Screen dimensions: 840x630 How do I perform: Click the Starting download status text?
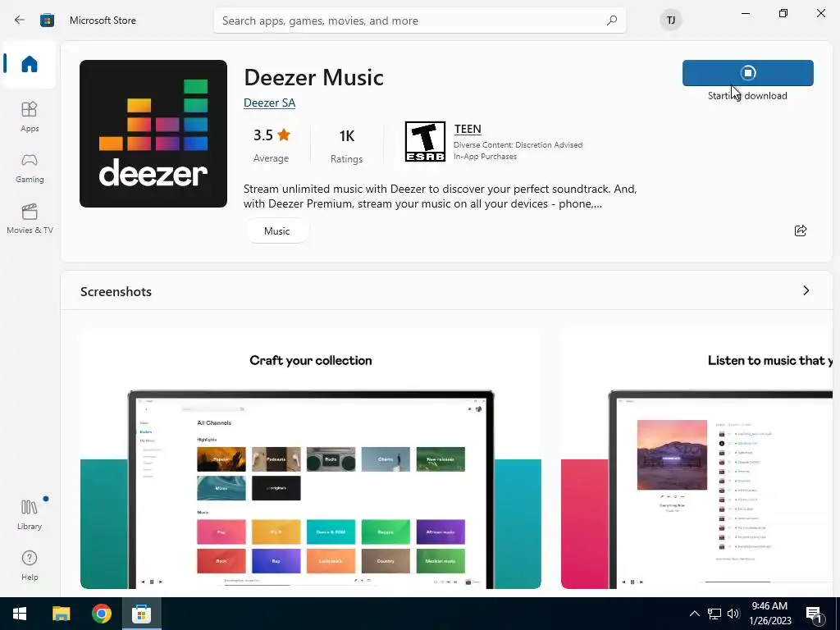click(747, 96)
